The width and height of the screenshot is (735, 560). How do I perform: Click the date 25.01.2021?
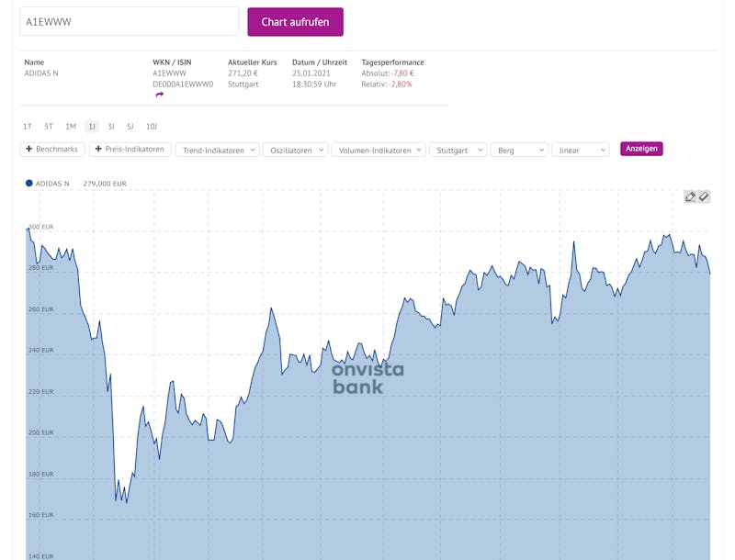pos(311,73)
